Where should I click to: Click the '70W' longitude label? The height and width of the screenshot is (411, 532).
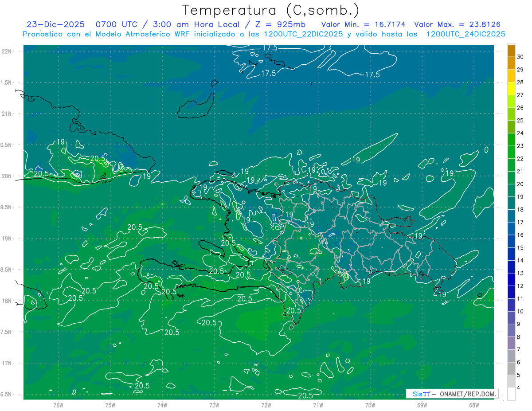pos(370,405)
